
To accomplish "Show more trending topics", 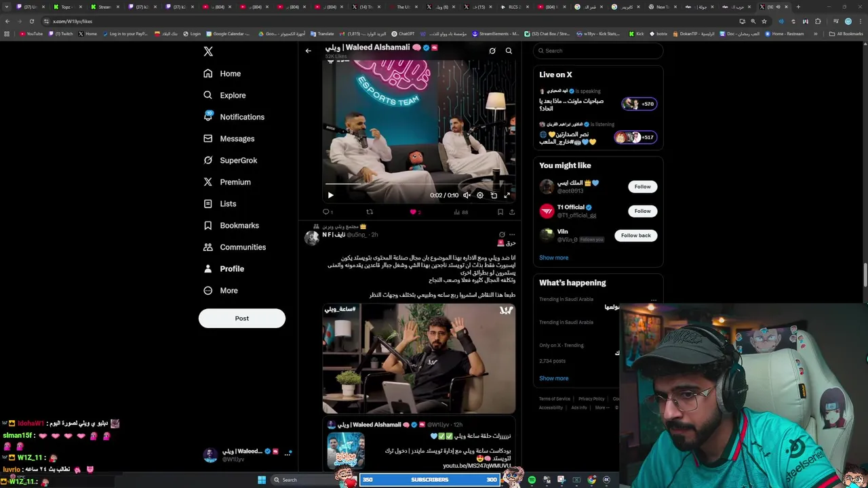I will click(554, 378).
